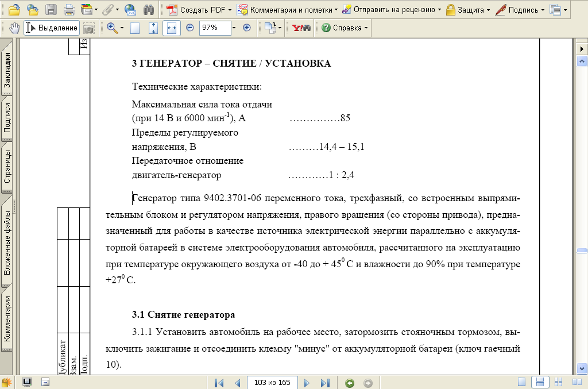Viewport: 588px width, 389px height.
Task: Click the Fit Page icon
Action: coord(153,28)
